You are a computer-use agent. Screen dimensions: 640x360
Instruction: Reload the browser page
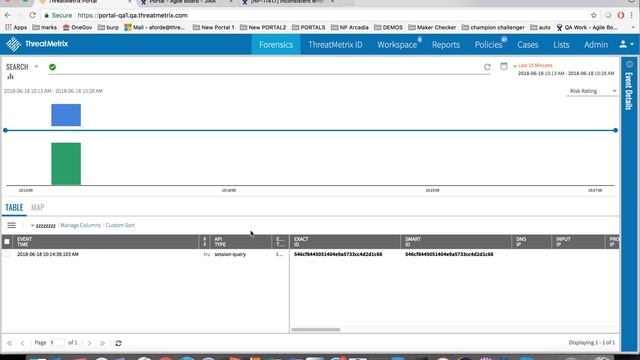[32, 15]
